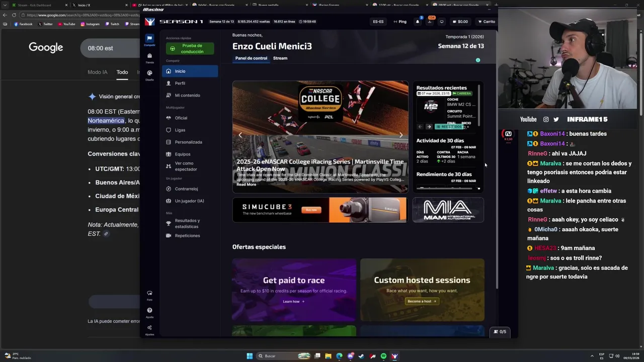This screenshot has height=362, width=644.
Task: Open Steam from the taskbar
Action: (x=361, y=356)
